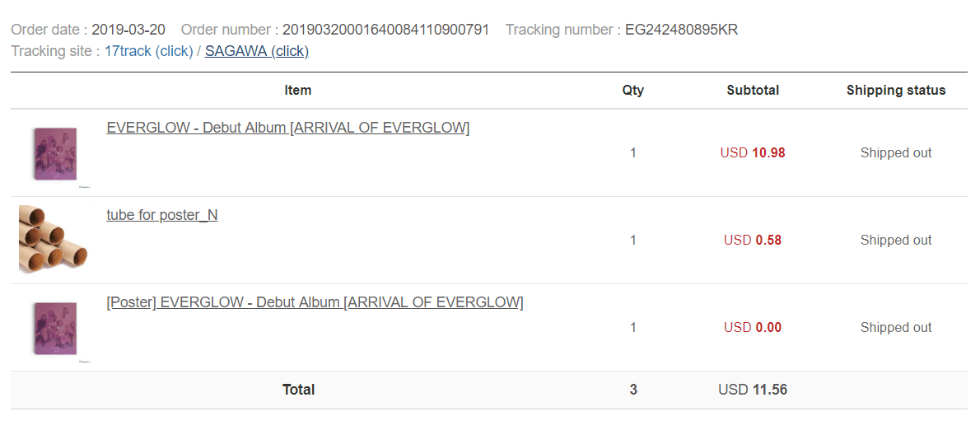
Task: Open the 17track (click) tracking link
Action: pos(148,51)
